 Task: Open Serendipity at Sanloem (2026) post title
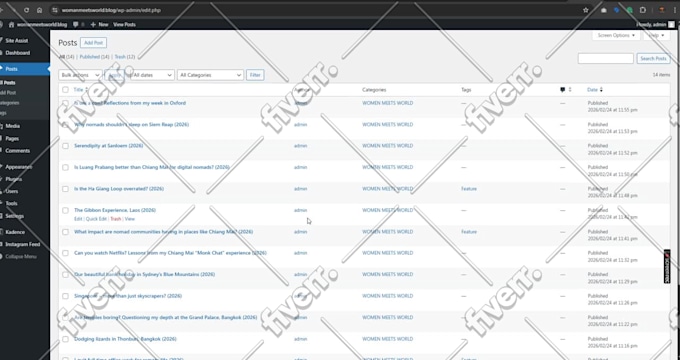(x=108, y=146)
